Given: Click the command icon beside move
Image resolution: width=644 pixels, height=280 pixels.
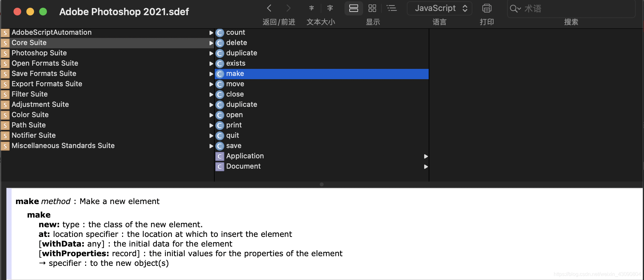Looking at the screenshot, I should tap(220, 84).
